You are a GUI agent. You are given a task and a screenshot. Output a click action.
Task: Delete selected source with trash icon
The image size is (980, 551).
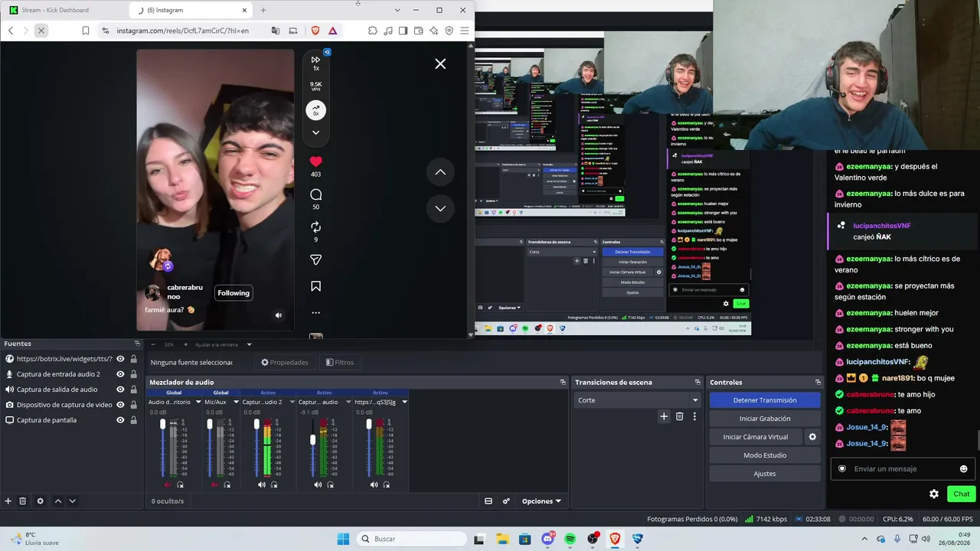(23, 501)
